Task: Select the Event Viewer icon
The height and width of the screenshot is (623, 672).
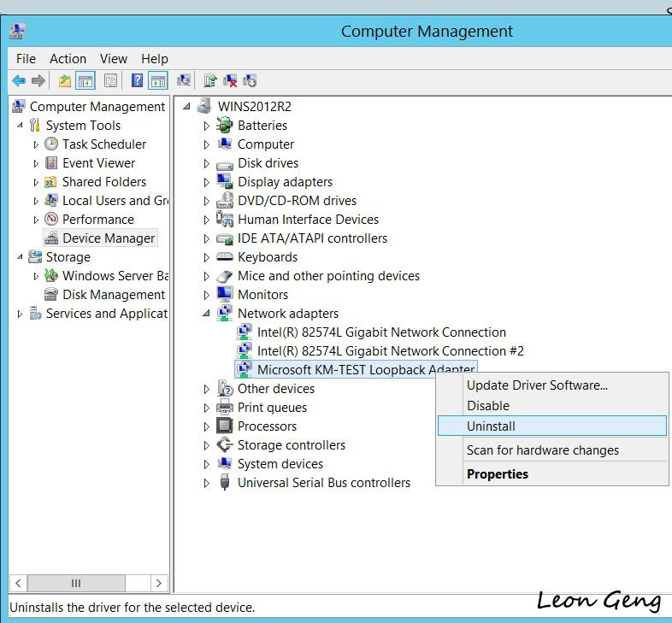Action: tap(51, 163)
